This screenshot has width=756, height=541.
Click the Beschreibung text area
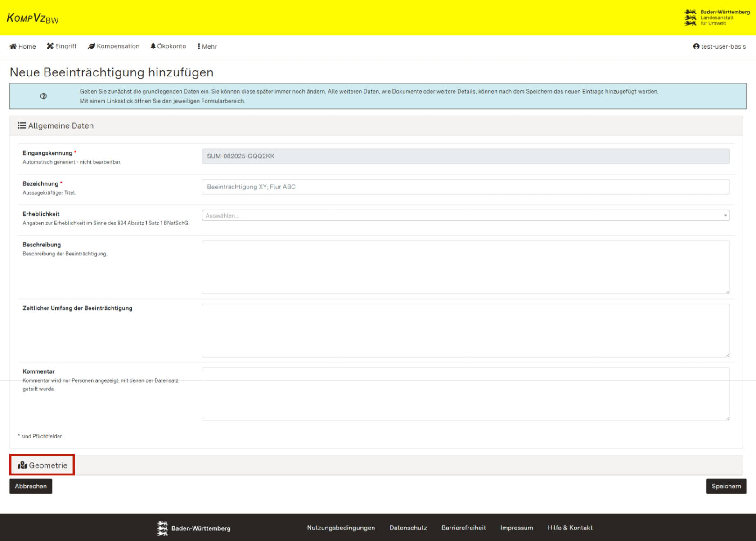click(466, 266)
